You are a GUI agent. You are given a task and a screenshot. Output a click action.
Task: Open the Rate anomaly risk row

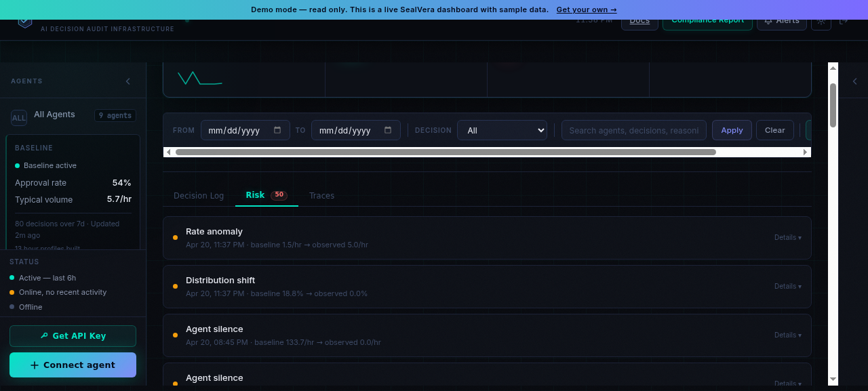[487, 238]
